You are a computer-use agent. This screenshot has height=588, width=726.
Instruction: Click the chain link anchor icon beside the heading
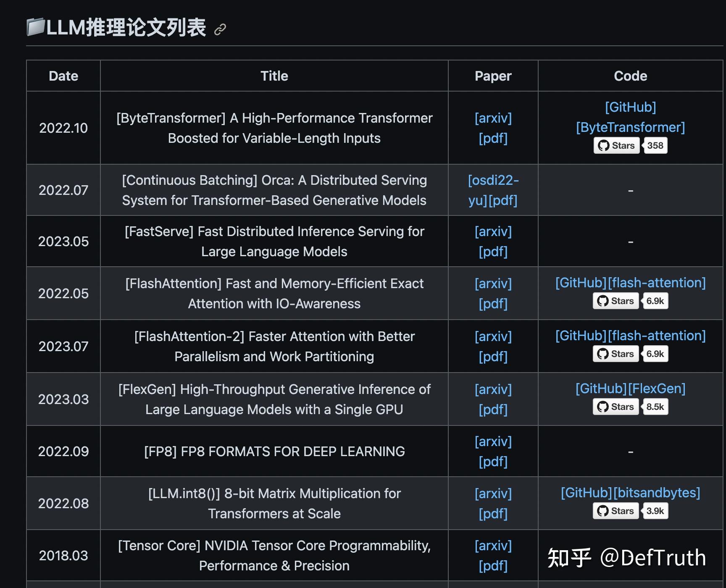(220, 29)
